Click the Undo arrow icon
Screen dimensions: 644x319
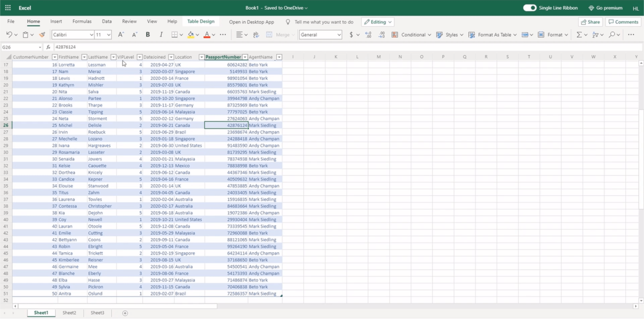pos(9,35)
